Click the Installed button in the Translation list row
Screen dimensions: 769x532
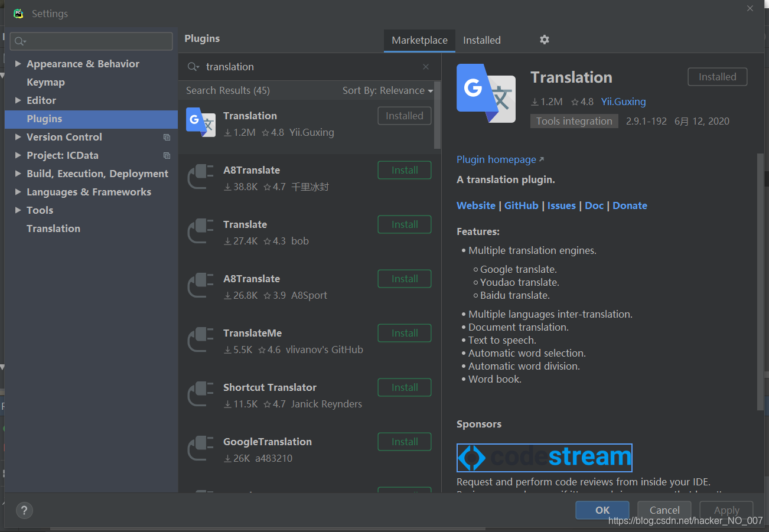pos(405,116)
